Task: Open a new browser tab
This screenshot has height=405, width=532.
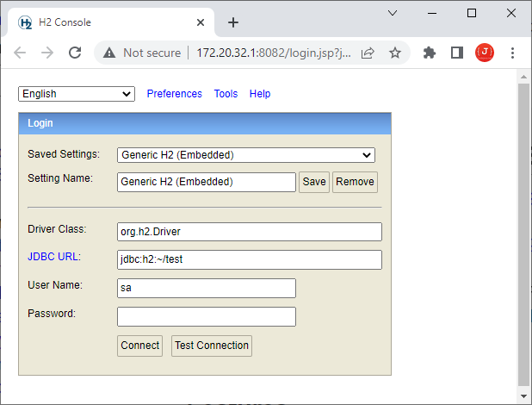Action: [233, 22]
